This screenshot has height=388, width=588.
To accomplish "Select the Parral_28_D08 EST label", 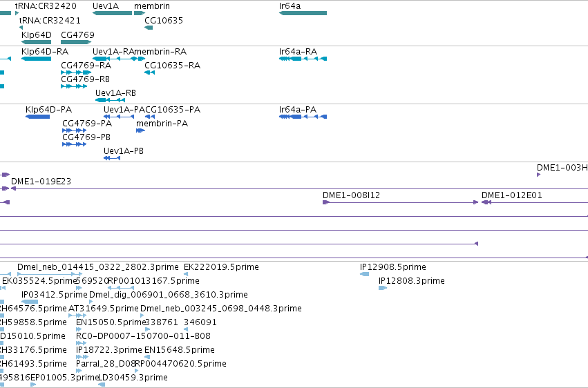I will (106, 364).
